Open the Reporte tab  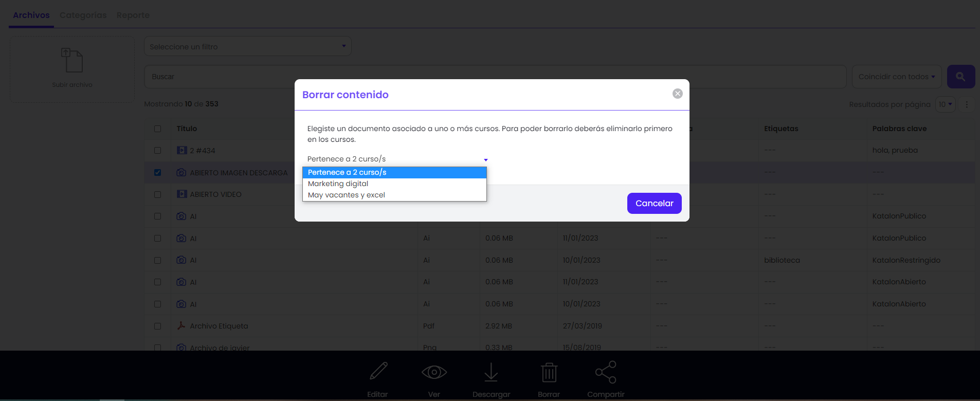coord(133,15)
